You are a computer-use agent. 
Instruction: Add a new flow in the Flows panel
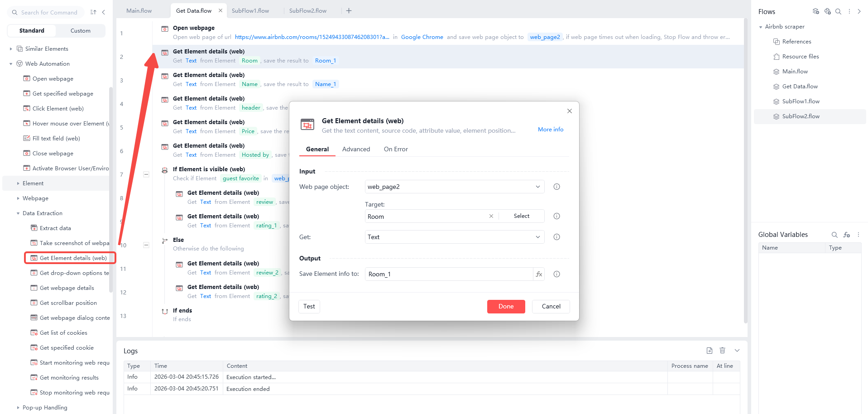815,11
